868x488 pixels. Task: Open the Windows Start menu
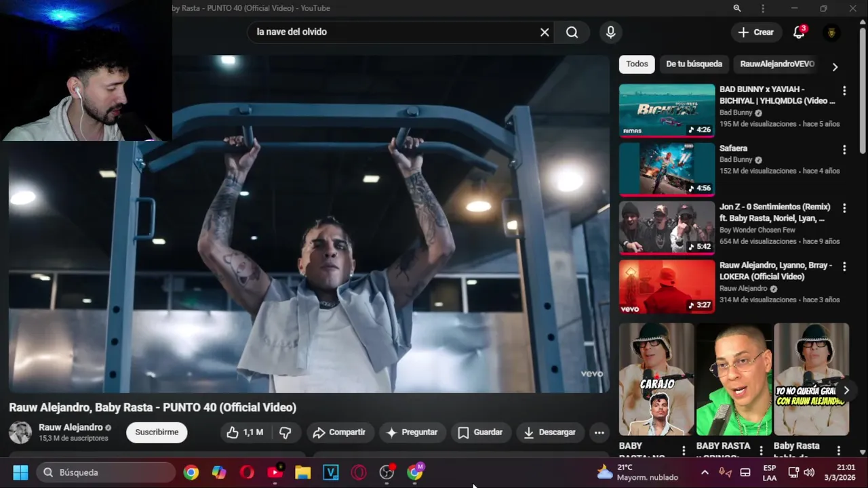click(20, 472)
